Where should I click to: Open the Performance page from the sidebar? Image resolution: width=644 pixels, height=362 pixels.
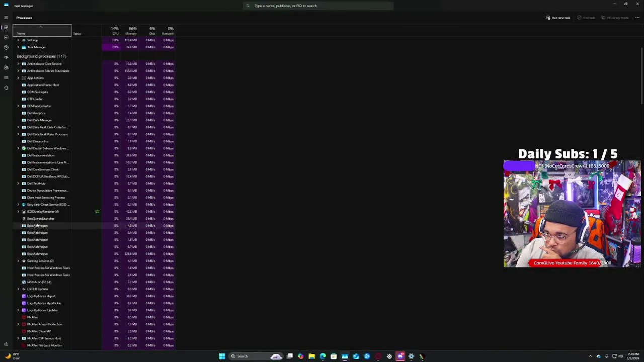point(6,37)
